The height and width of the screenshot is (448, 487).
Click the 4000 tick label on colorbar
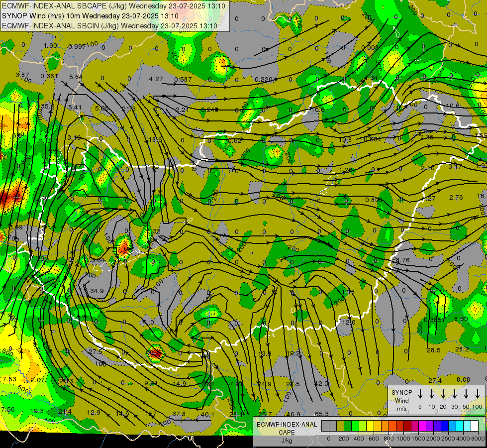click(463, 439)
